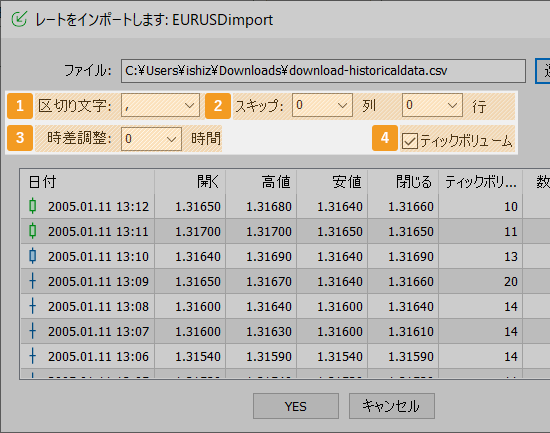Click the bar icon for 13:06 row
The image size is (550, 433).
tap(33, 356)
